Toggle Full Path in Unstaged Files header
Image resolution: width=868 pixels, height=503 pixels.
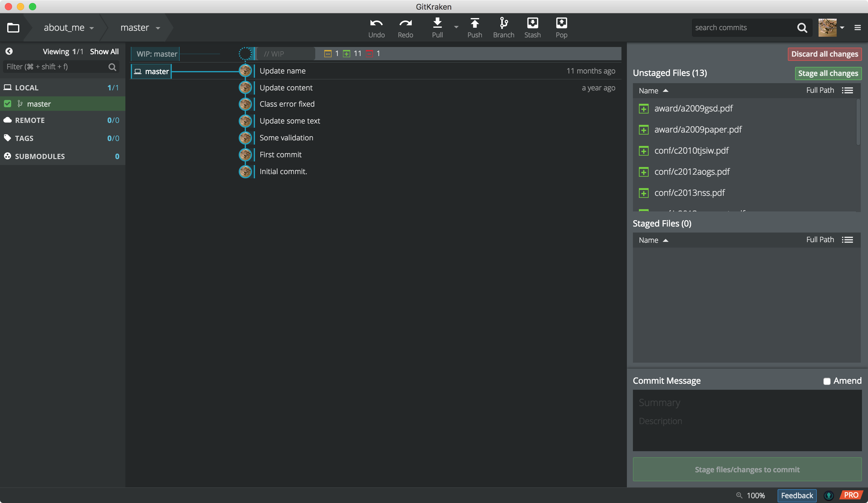coord(820,90)
